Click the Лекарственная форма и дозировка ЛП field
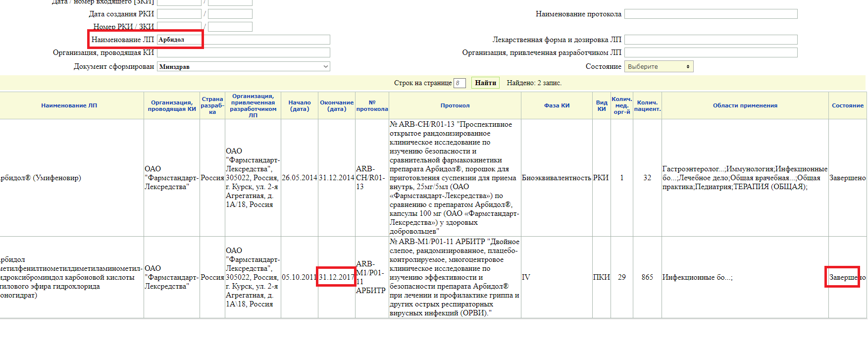 pos(711,40)
